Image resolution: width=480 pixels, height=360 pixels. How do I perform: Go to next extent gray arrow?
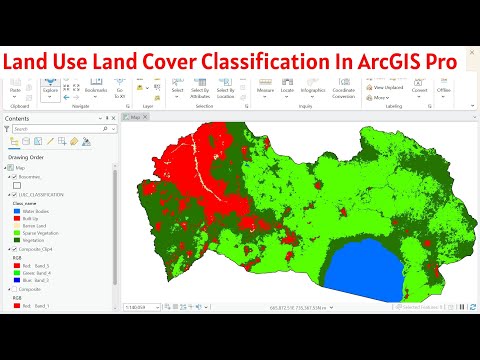click(x=76, y=97)
